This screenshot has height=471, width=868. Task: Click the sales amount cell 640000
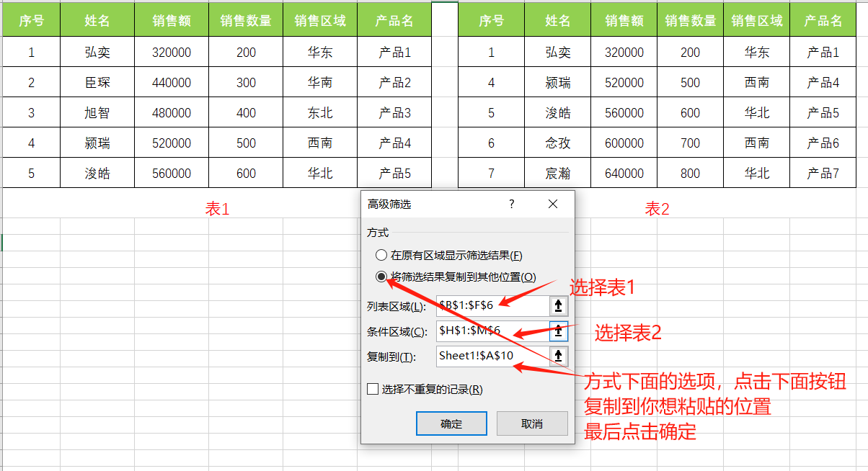click(x=624, y=174)
